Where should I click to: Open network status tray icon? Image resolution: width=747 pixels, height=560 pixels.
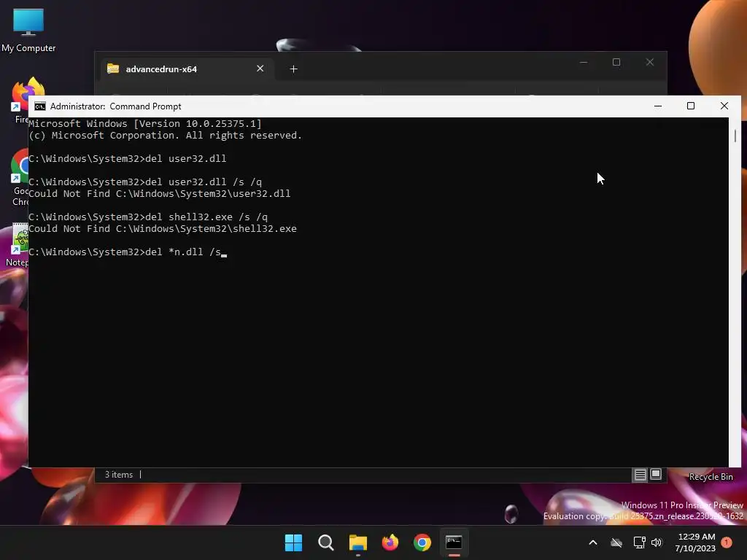click(x=639, y=542)
